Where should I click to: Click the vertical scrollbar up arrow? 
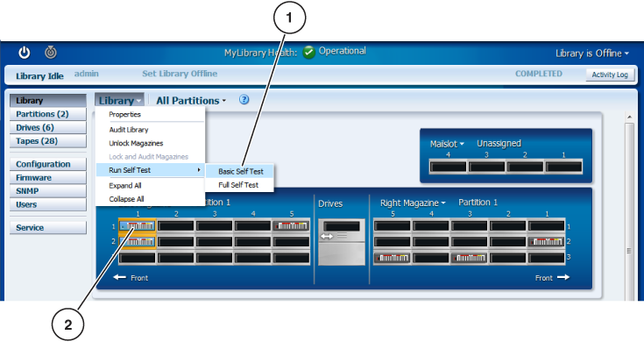629,118
